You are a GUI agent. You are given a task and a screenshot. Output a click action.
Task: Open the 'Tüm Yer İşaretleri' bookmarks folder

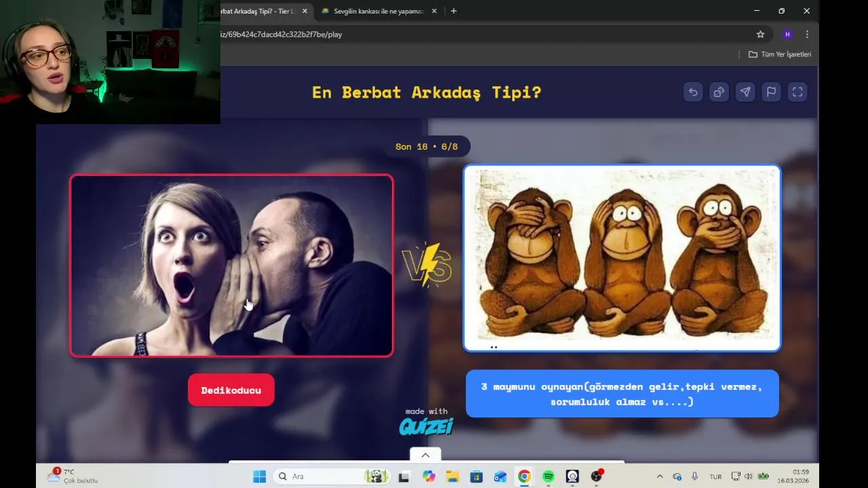780,54
